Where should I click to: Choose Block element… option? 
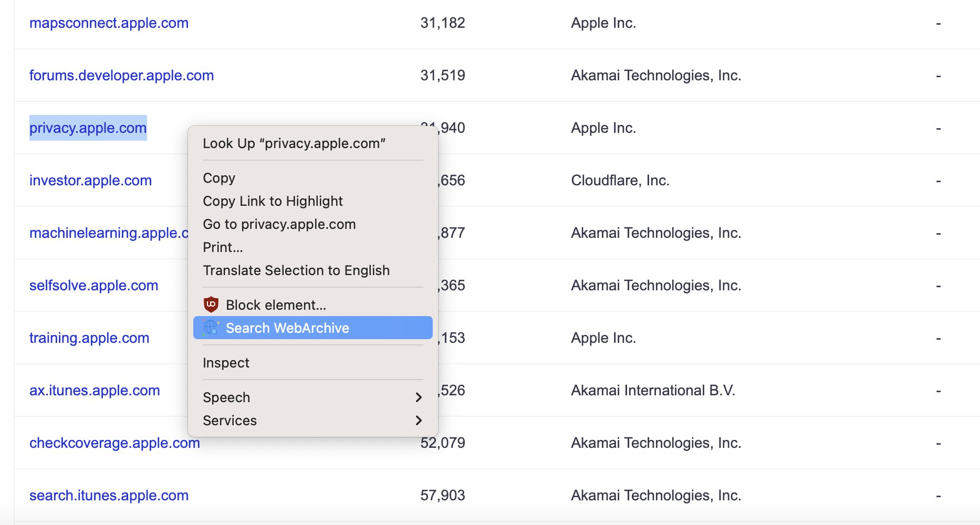(x=276, y=305)
